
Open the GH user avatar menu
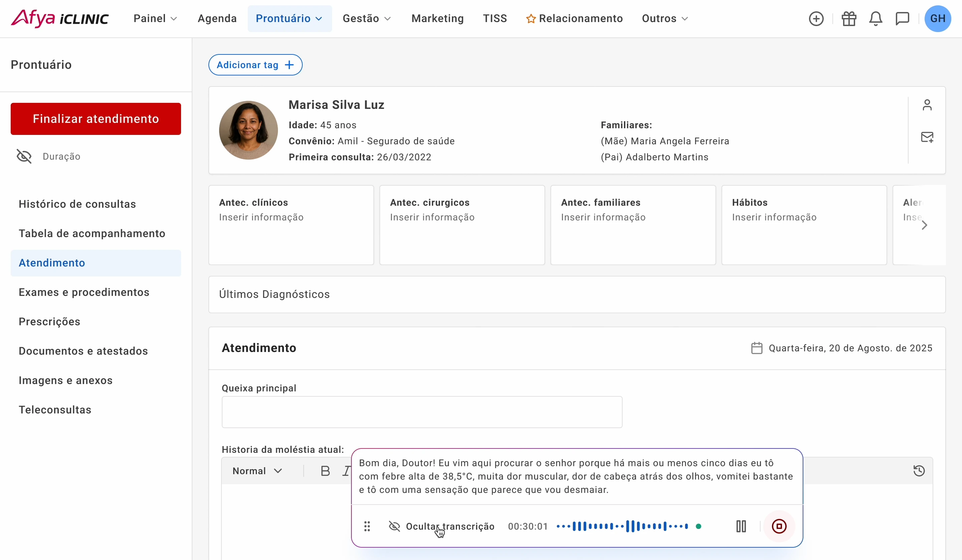(x=938, y=18)
